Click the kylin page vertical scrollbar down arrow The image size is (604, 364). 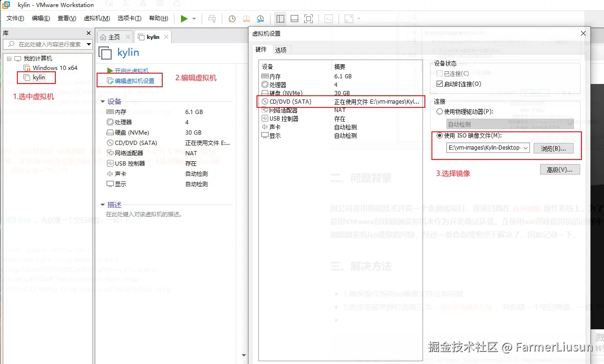(x=243, y=356)
